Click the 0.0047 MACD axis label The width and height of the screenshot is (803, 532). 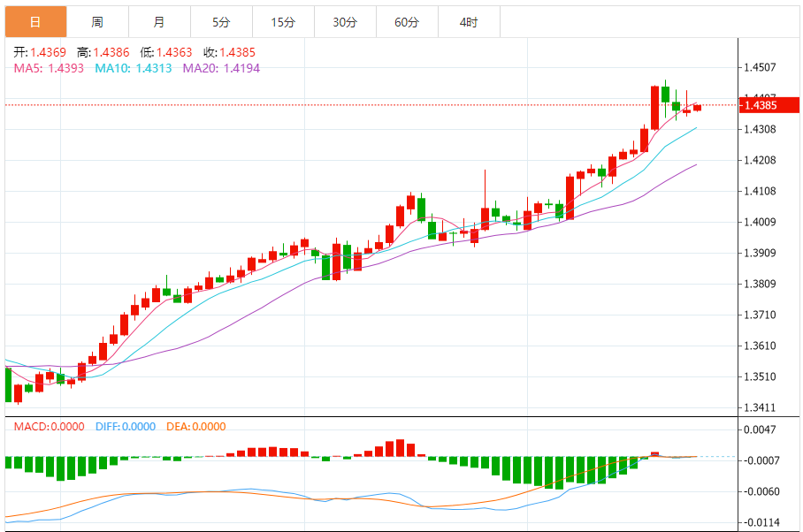pyautogui.click(x=760, y=429)
